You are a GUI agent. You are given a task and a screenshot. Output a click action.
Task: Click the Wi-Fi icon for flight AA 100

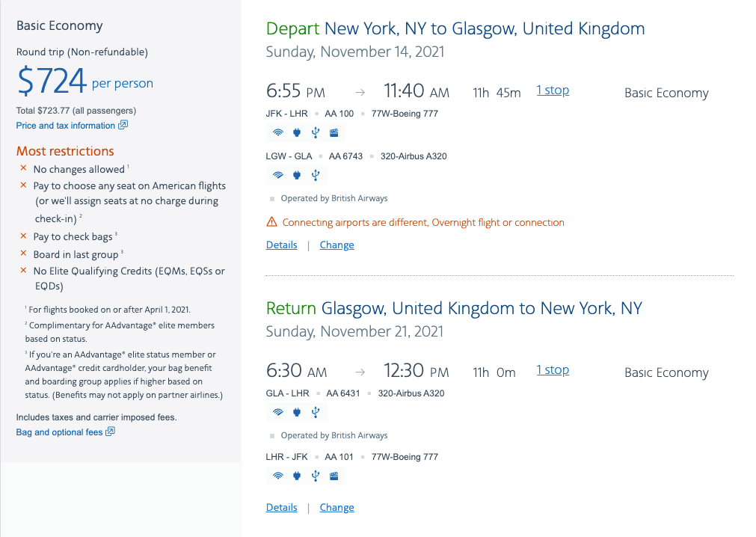point(278,132)
